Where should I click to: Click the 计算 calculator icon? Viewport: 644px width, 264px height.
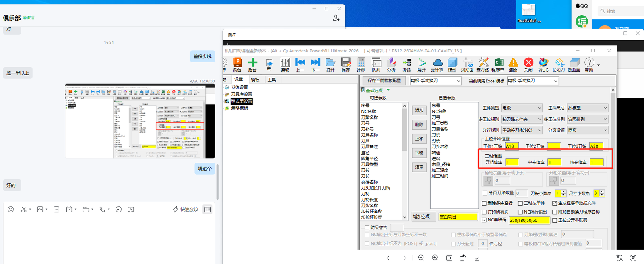361,64
